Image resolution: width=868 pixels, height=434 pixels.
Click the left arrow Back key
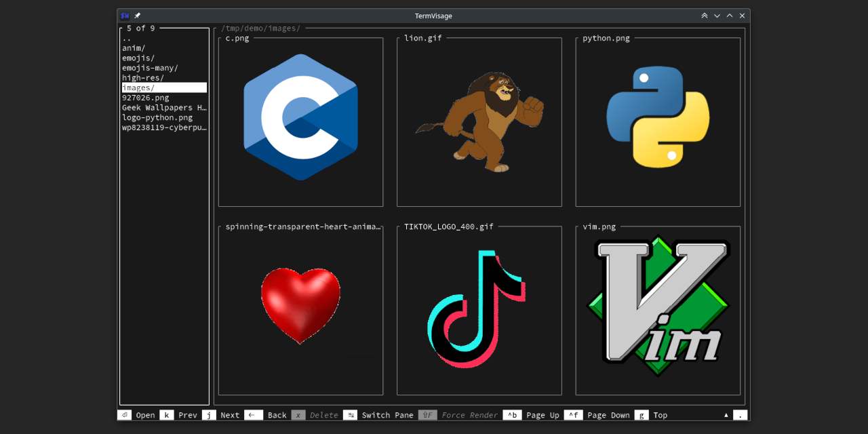[253, 415]
